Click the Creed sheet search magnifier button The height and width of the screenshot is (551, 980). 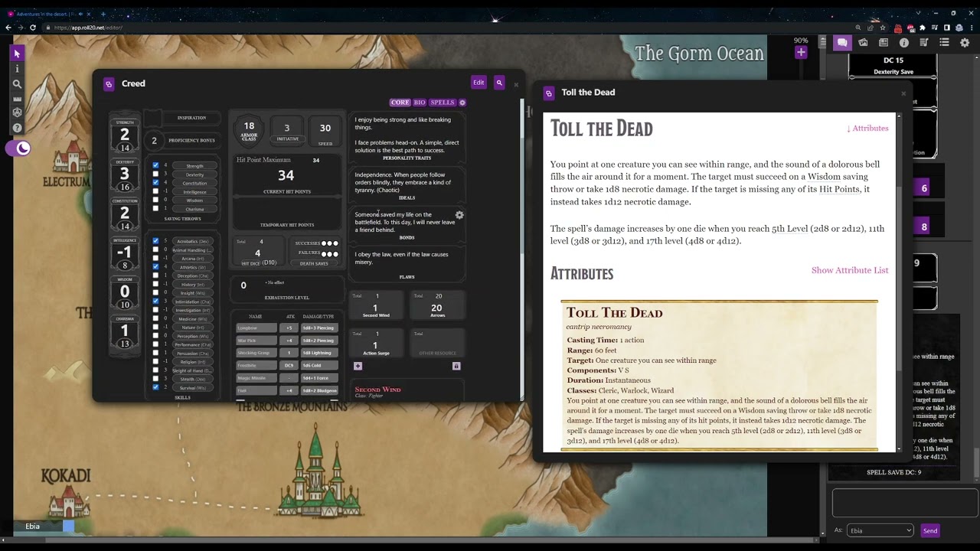coord(499,83)
